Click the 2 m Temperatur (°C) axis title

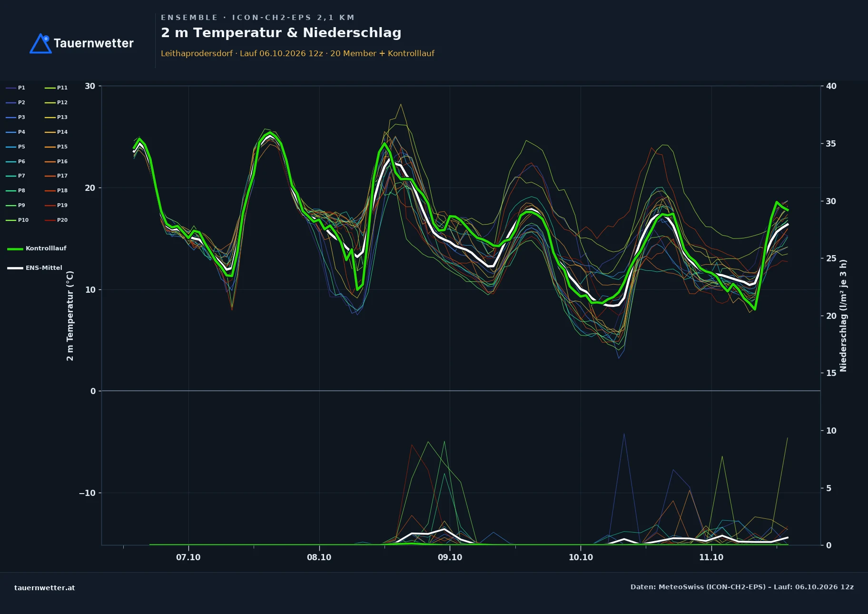click(70, 316)
